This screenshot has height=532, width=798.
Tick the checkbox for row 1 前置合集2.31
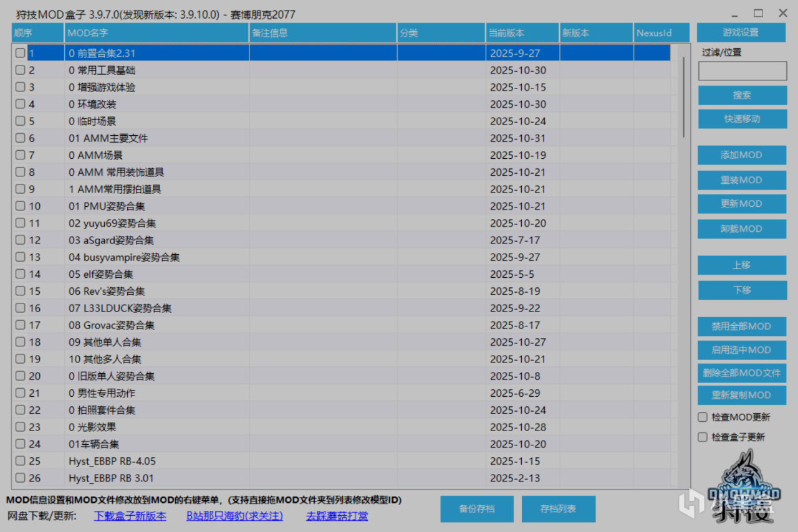[x=21, y=54]
